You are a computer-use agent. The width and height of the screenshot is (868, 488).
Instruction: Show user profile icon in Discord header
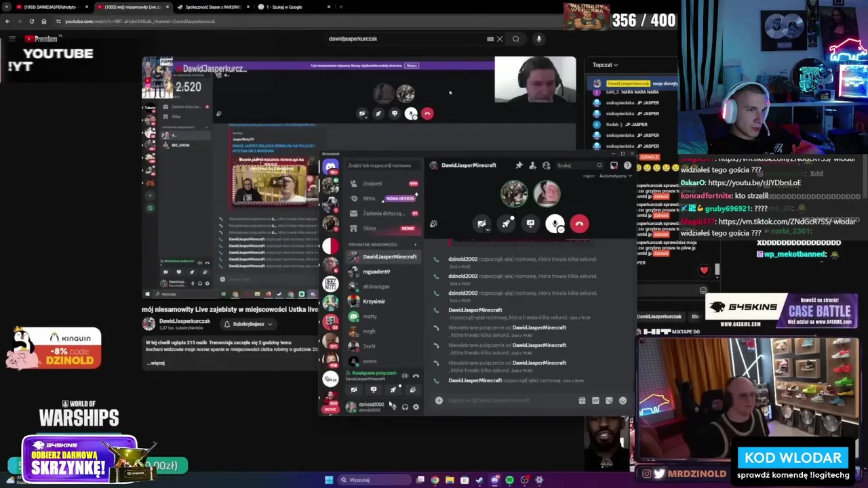click(x=546, y=165)
